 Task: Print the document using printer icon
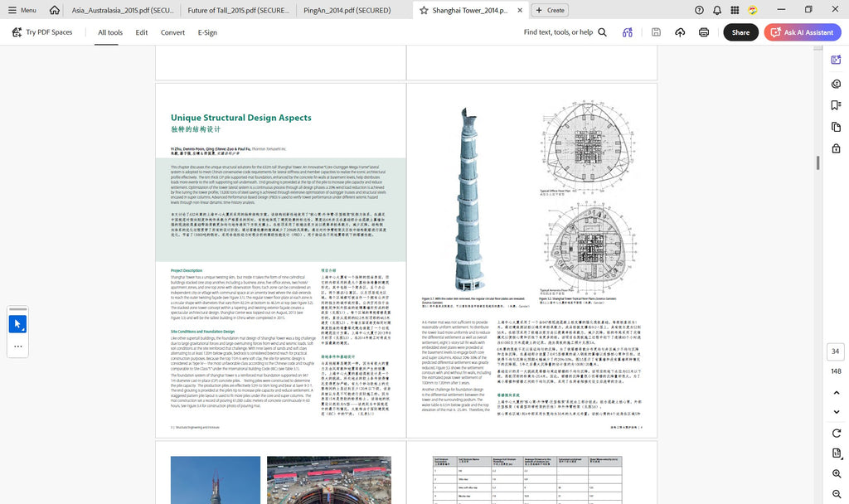(704, 32)
